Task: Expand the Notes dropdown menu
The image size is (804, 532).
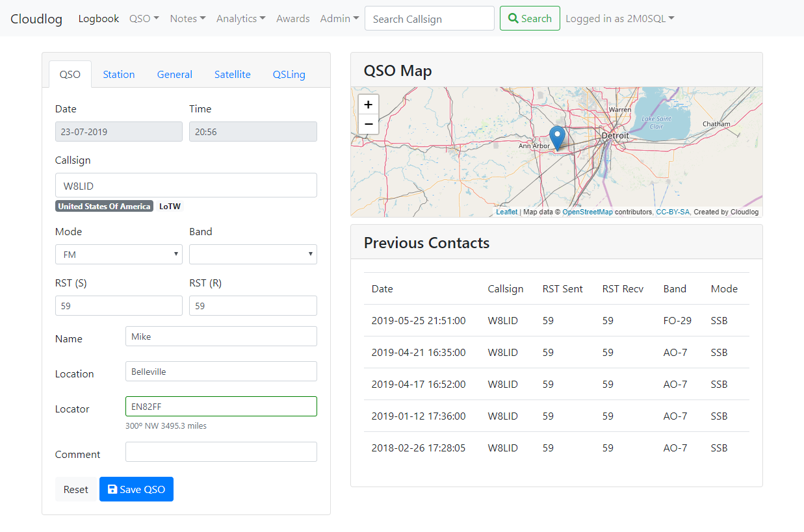Action: [x=188, y=19]
